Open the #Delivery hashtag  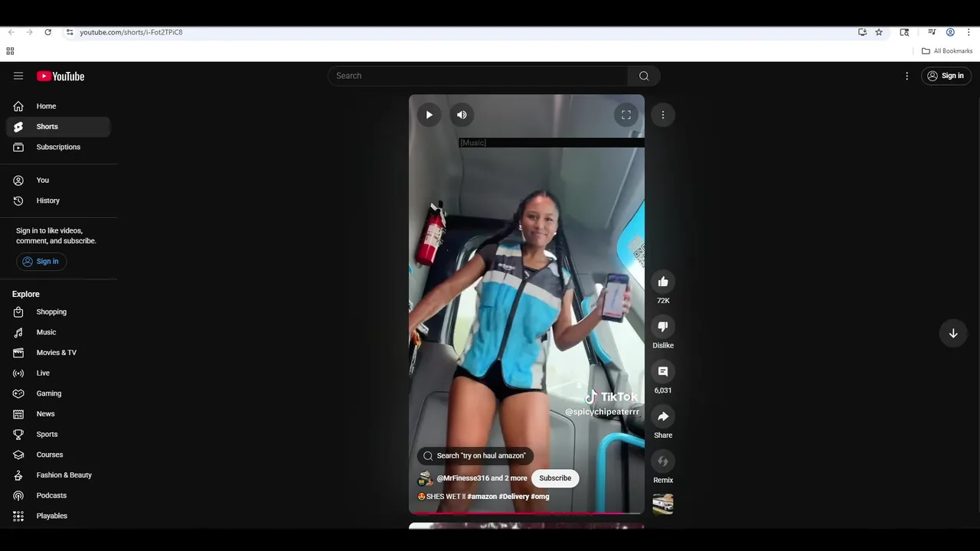[x=514, y=497]
